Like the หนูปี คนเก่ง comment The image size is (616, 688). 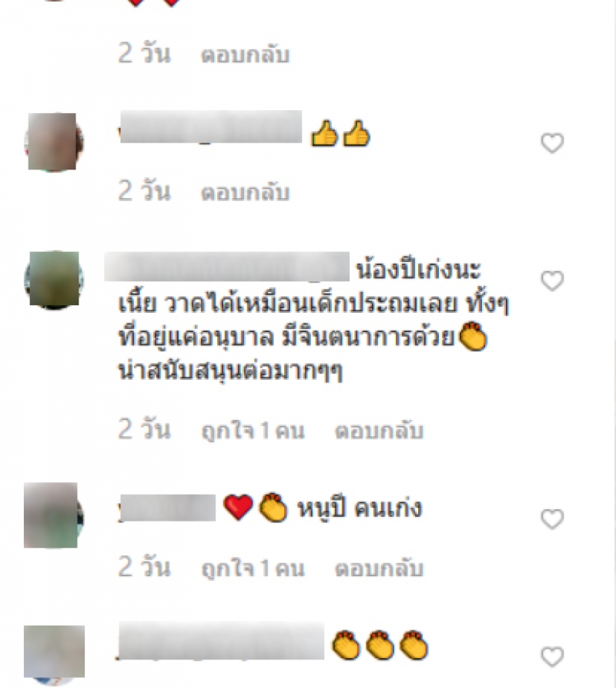[552, 519]
